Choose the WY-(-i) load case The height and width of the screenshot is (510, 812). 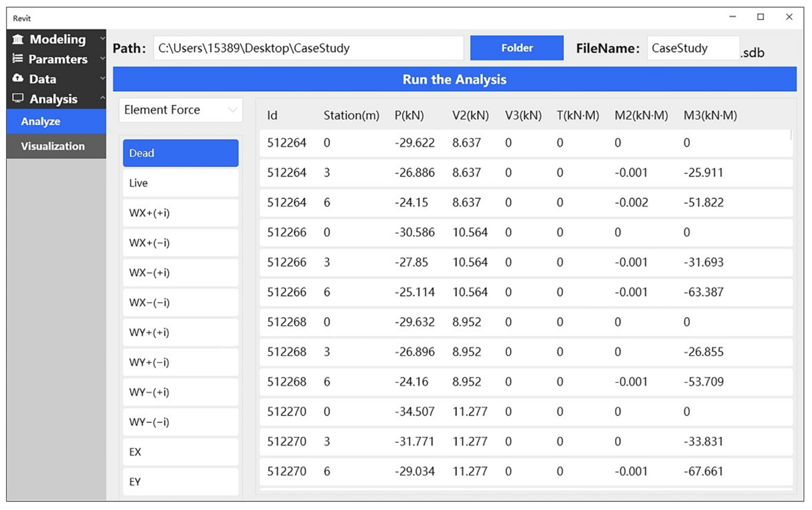pyautogui.click(x=181, y=422)
